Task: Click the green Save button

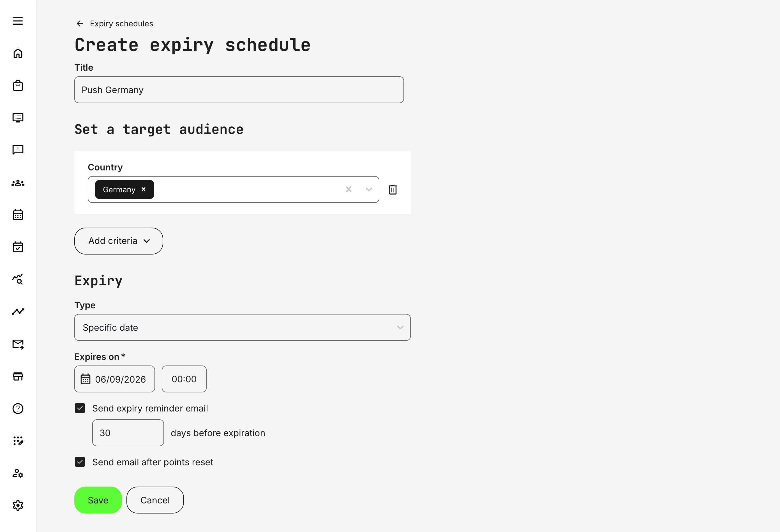Action: pyautogui.click(x=98, y=500)
